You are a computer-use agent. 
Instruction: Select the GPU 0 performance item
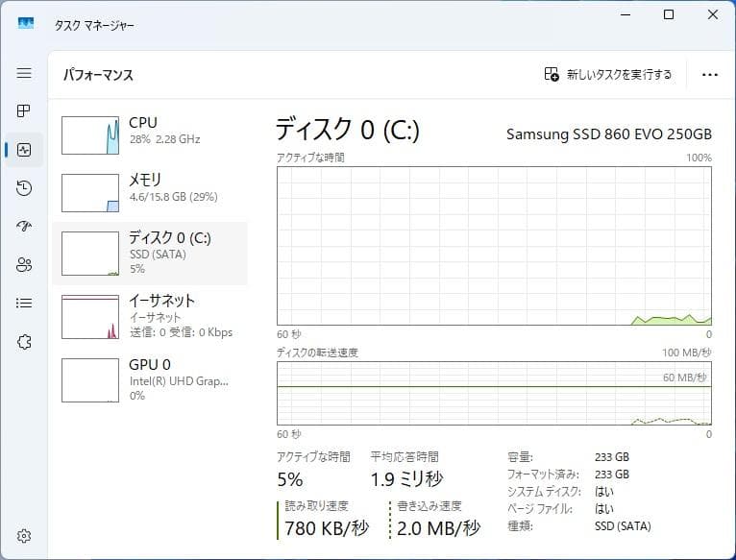click(149, 380)
